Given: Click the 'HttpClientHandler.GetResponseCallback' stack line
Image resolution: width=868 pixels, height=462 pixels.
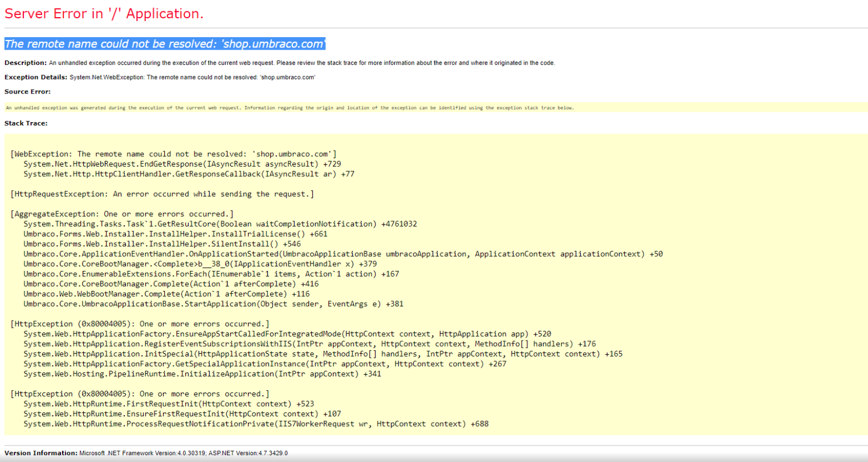Looking at the screenshot, I should [x=189, y=174].
